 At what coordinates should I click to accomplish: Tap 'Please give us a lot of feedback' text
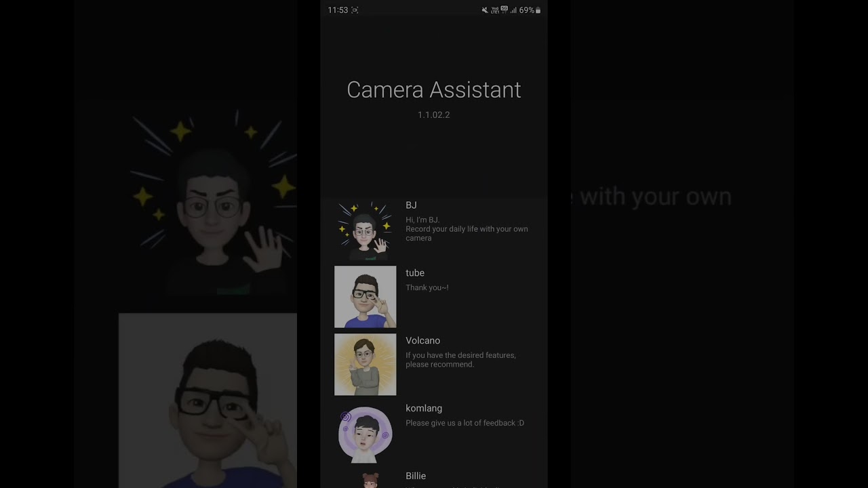465,423
